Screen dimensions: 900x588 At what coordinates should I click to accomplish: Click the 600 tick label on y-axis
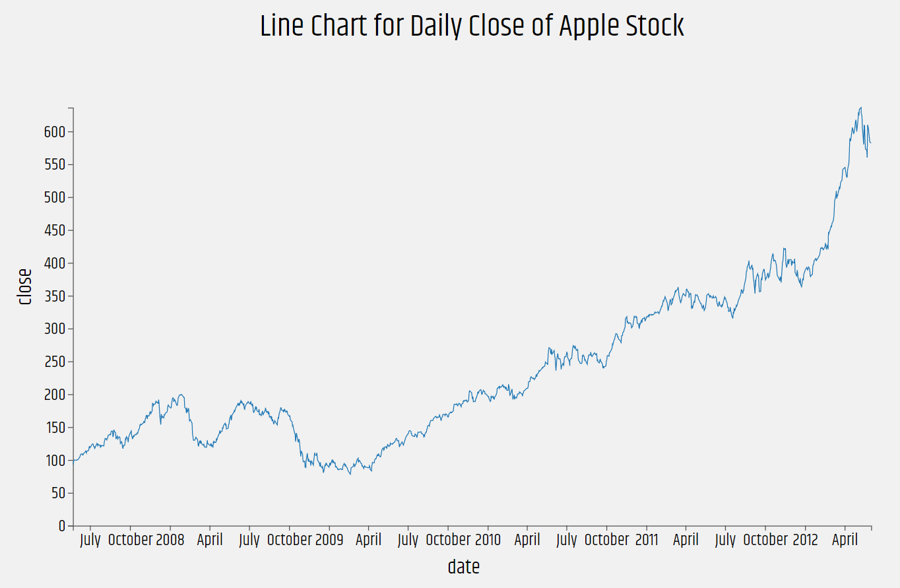[x=55, y=132]
